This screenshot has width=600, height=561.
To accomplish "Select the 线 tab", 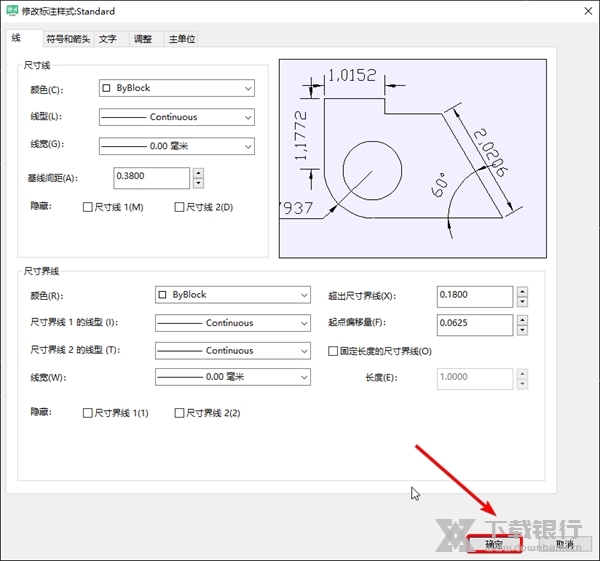I will click(24, 38).
